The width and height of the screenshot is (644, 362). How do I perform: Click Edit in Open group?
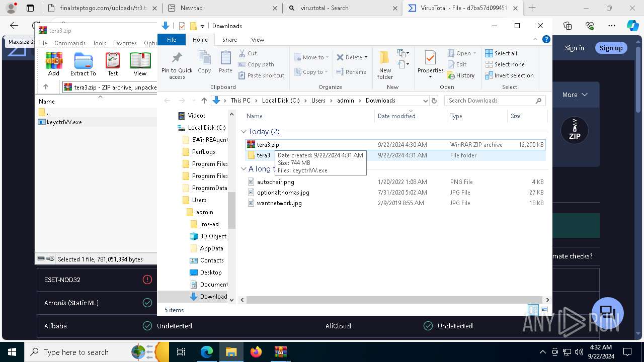coord(457,64)
